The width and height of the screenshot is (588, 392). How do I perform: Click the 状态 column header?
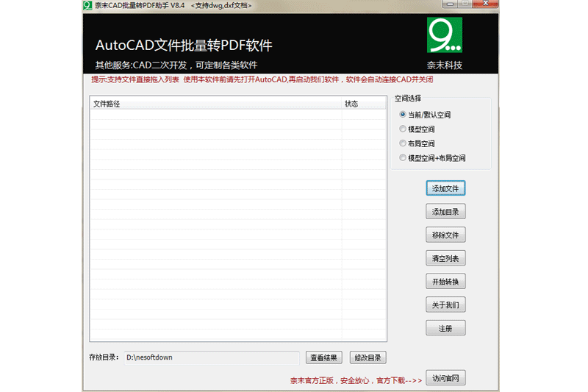(x=364, y=104)
